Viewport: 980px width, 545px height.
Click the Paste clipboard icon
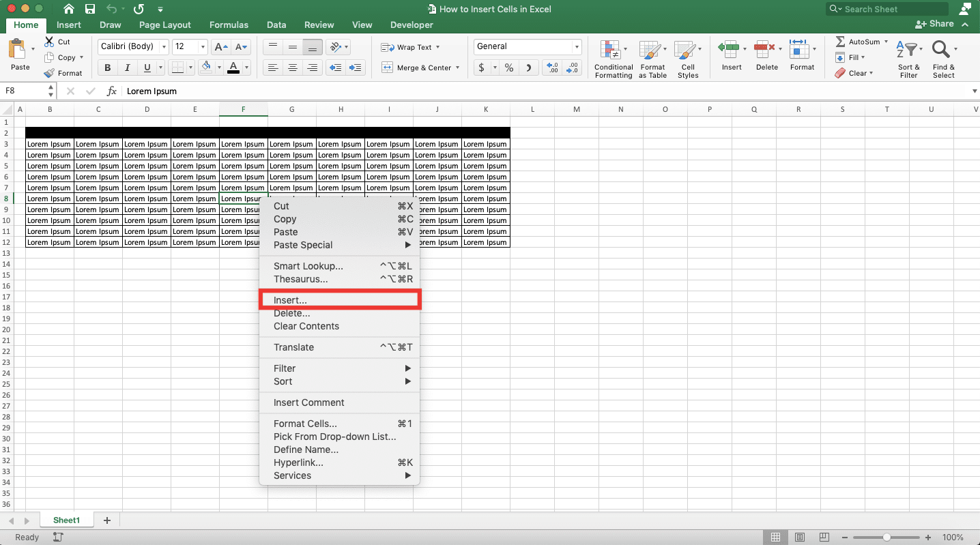click(x=17, y=50)
